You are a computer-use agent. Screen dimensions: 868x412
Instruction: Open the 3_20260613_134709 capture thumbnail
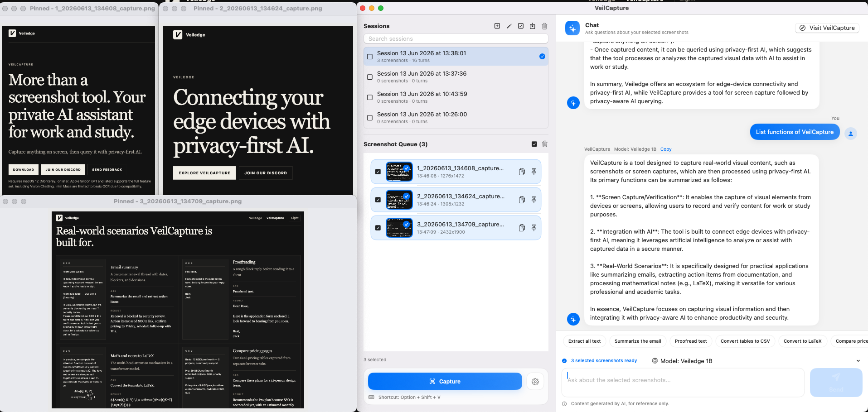pyautogui.click(x=399, y=228)
